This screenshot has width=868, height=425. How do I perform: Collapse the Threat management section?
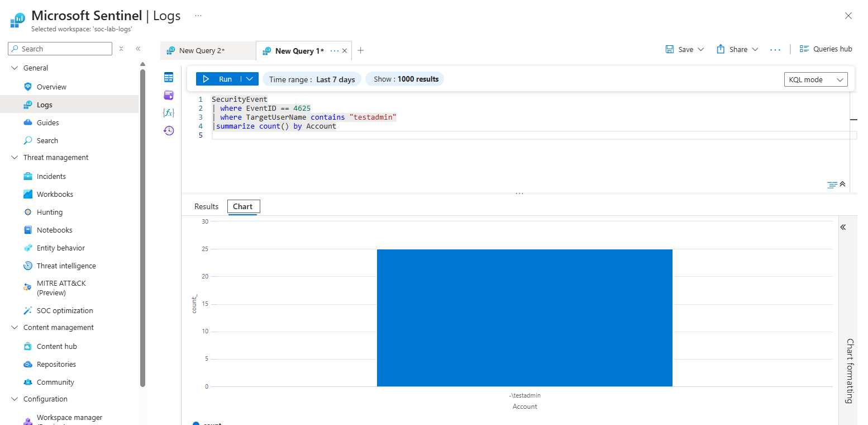click(x=15, y=157)
